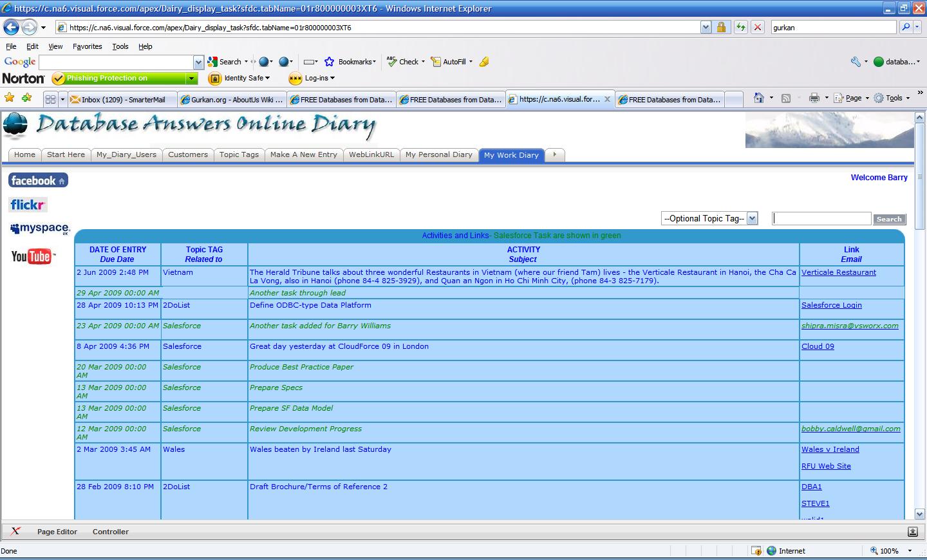Open the Salesforce Login link
Screen dimensions: 927x560
click(831, 305)
